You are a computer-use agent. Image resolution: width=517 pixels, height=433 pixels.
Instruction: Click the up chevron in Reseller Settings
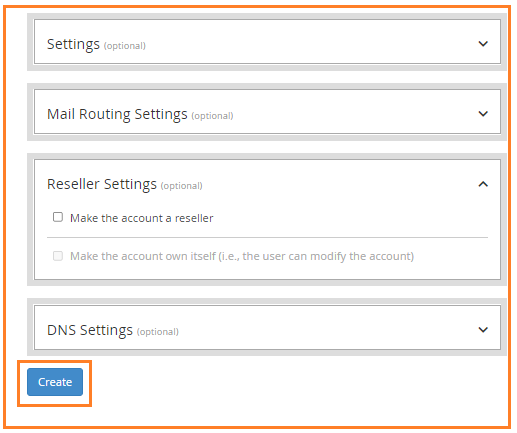click(483, 184)
